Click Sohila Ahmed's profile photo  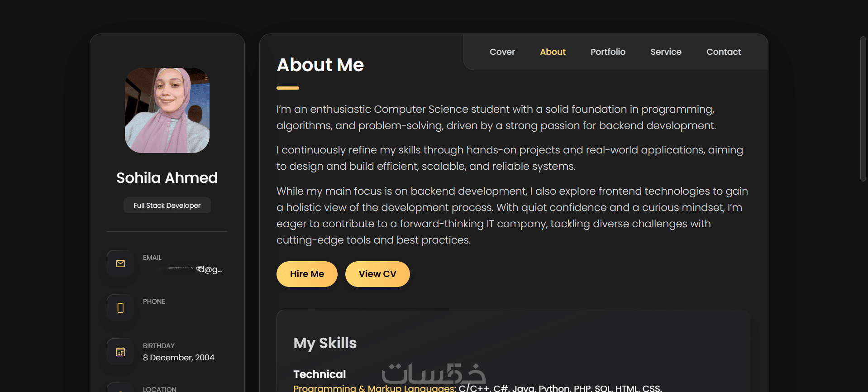pos(167,110)
